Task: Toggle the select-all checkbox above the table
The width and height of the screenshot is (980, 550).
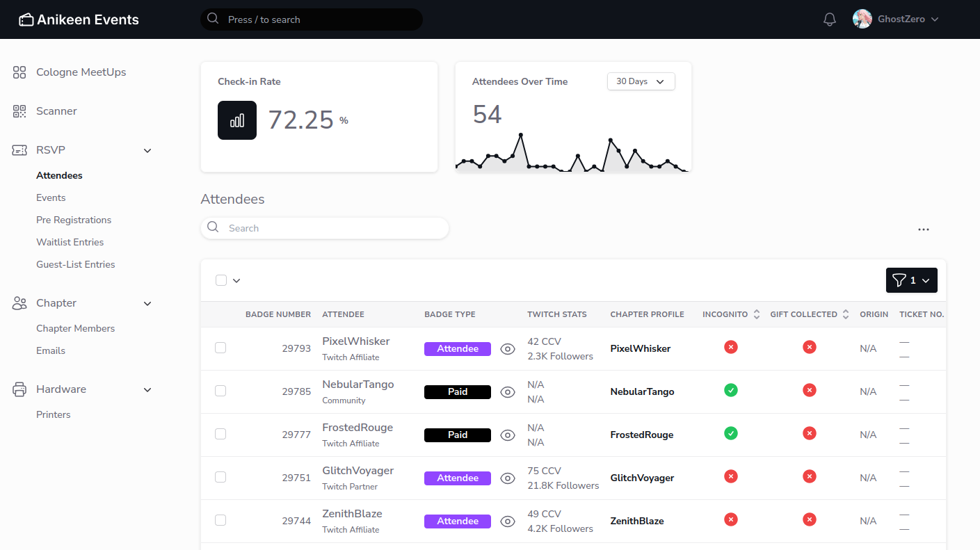Action: pos(220,280)
